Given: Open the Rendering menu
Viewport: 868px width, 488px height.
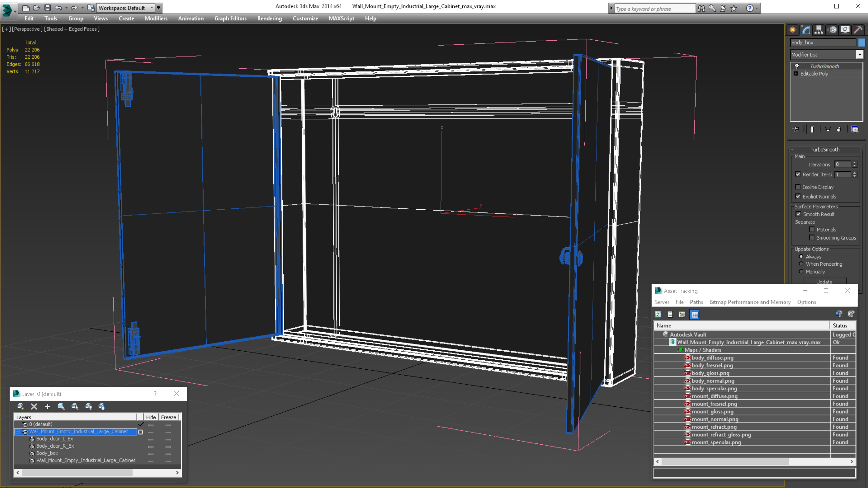Looking at the screenshot, I should (x=269, y=18).
